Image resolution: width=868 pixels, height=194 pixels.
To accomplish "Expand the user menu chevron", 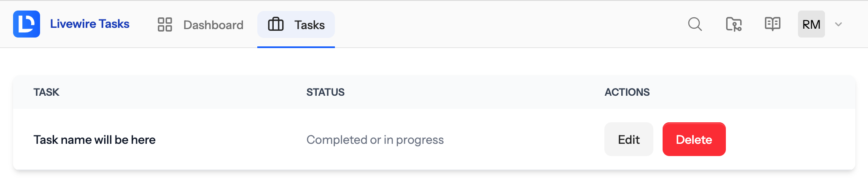I will pyautogui.click(x=838, y=24).
